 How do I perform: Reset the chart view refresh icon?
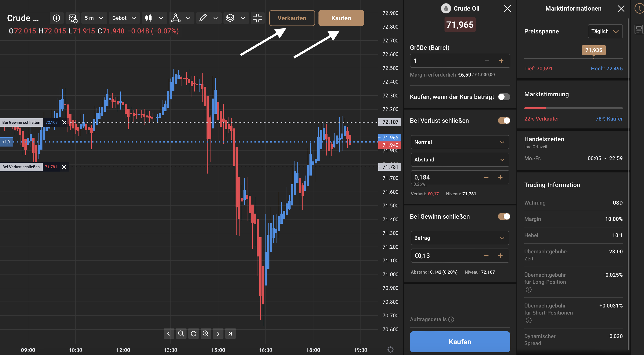194,333
